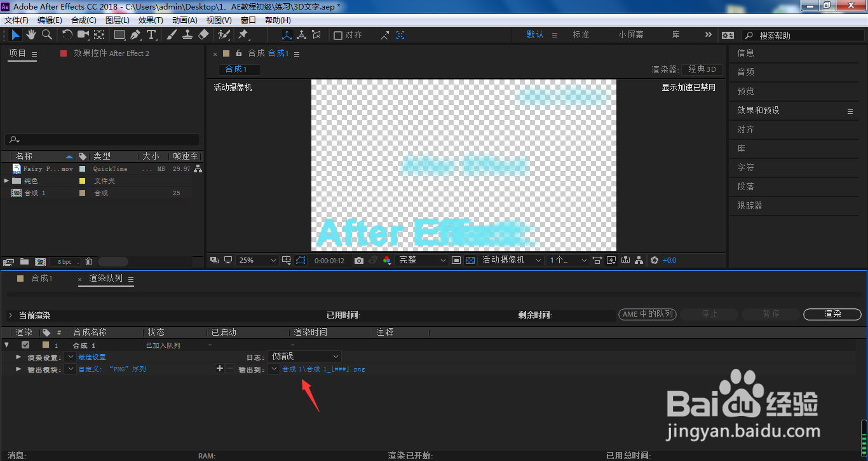Open the 效果(T) menu
Image resolution: width=868 pixels, height=461 pixels.
point(151,20)
